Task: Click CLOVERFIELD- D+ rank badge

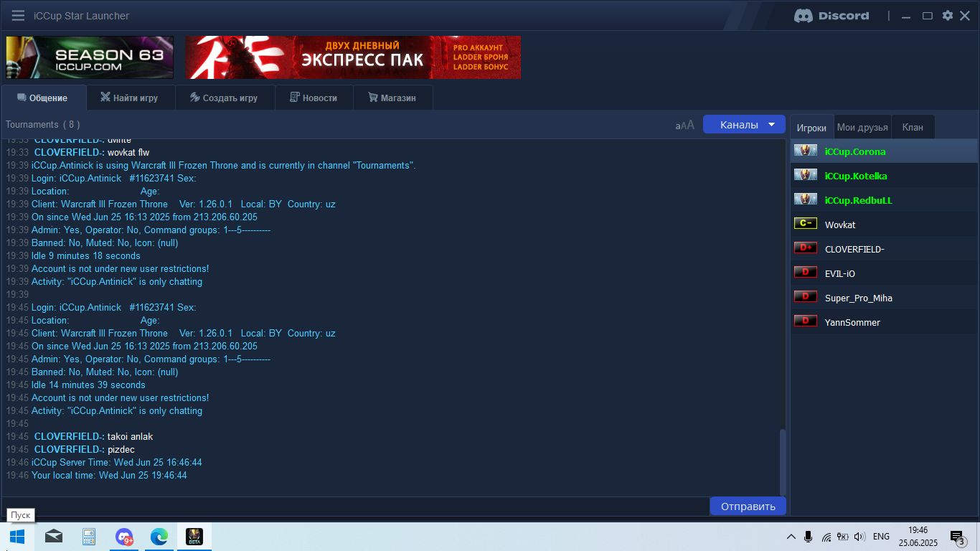Action: tap(806, 248)
